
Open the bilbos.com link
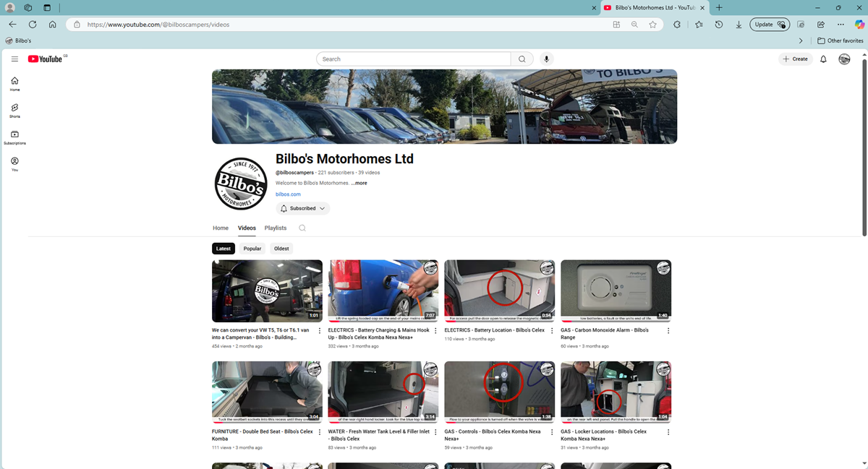point(288,194)
